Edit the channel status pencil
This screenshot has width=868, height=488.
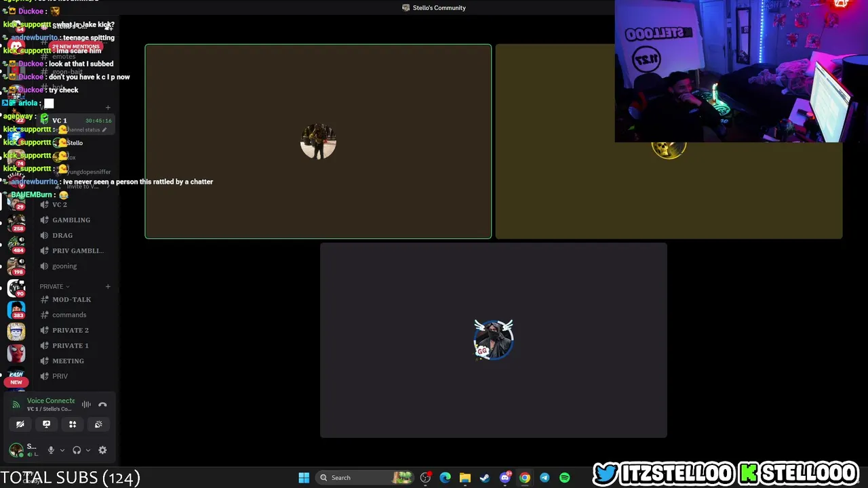[x=104, y=129]
